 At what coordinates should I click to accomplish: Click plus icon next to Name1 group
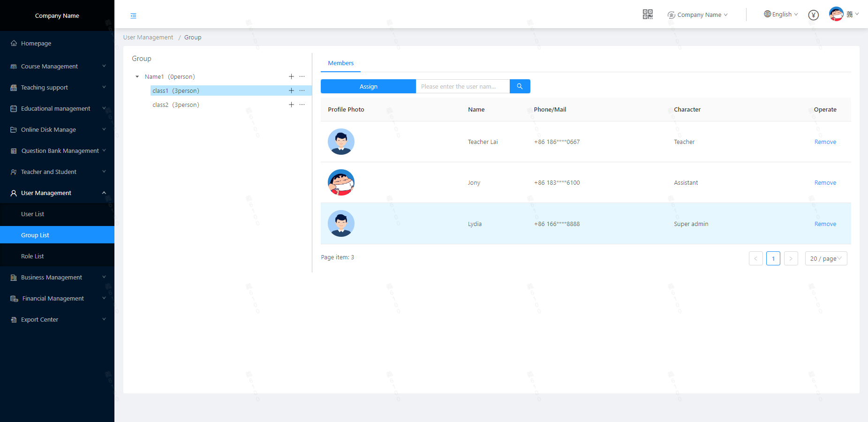pos(291,76)
